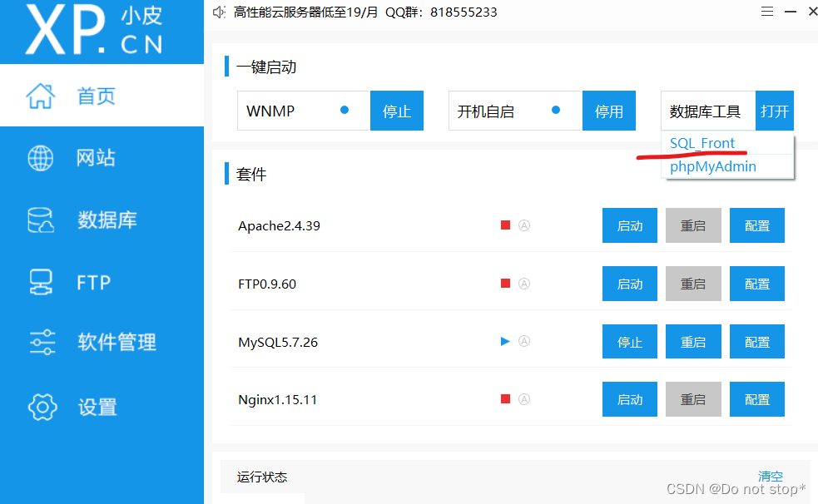This screenshot has width=818, height=504.
Task: Click the FTP0.9.60 label
Action: point(267,284)
